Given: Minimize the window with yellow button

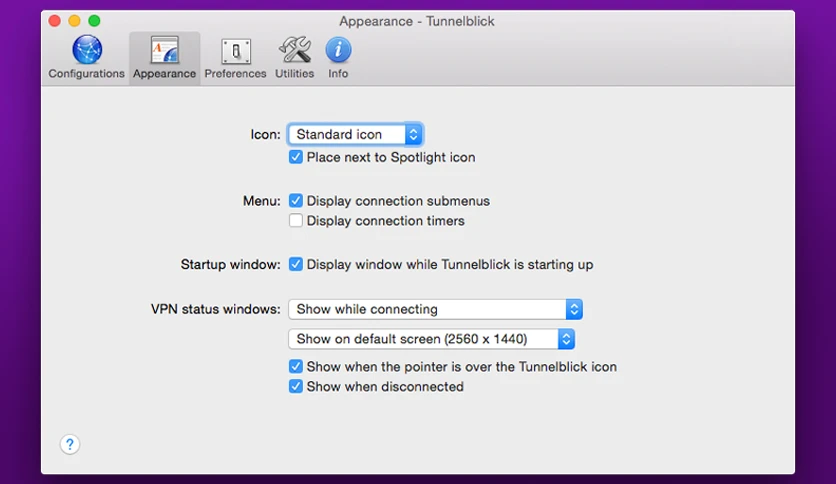Looking at the screenshot, I should [74, 21].
